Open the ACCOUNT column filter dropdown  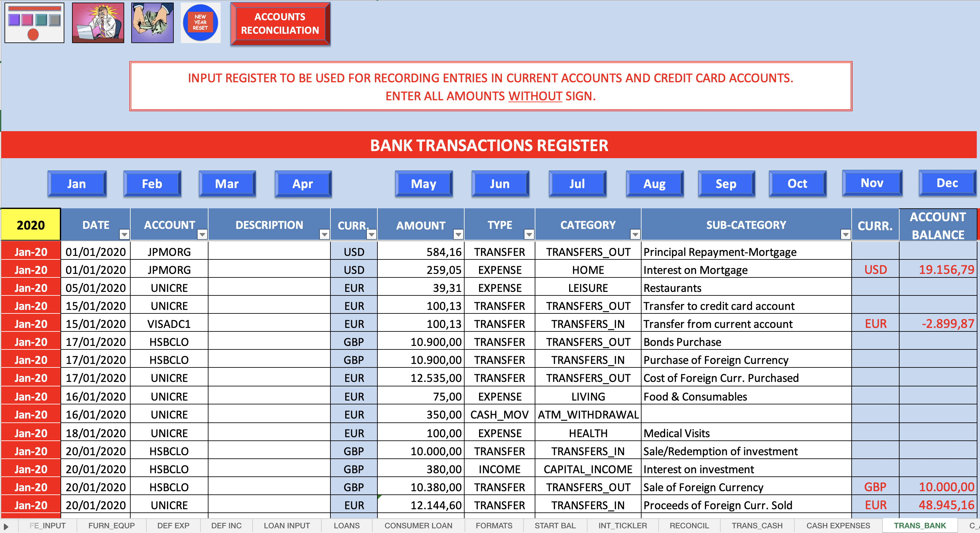click(202, 234)
